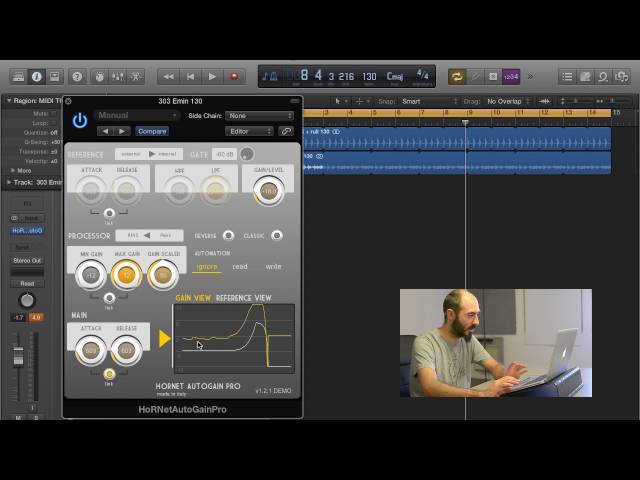Screen dimensions: 640x480
Task: Toggle the Reference attack/release link button
Action: click(109, 213)
